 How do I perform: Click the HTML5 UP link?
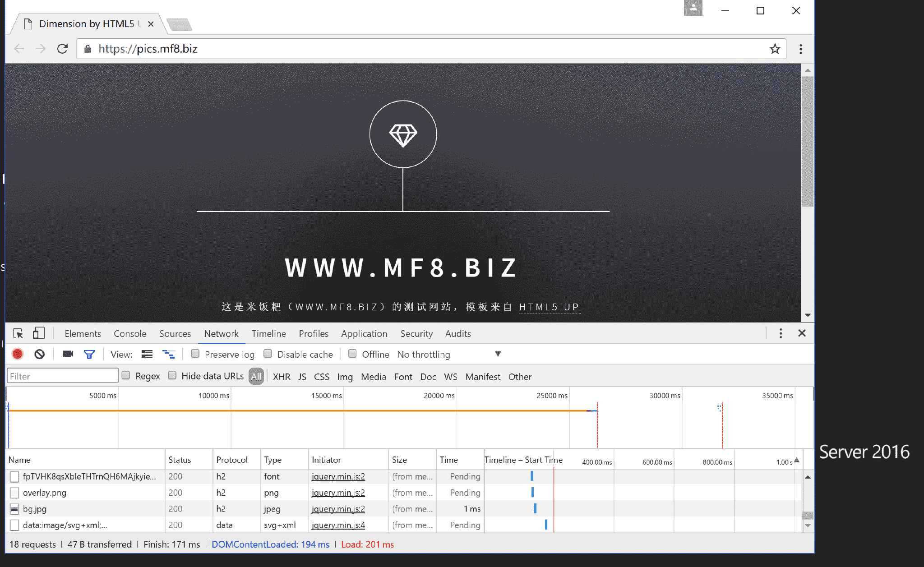549,307
